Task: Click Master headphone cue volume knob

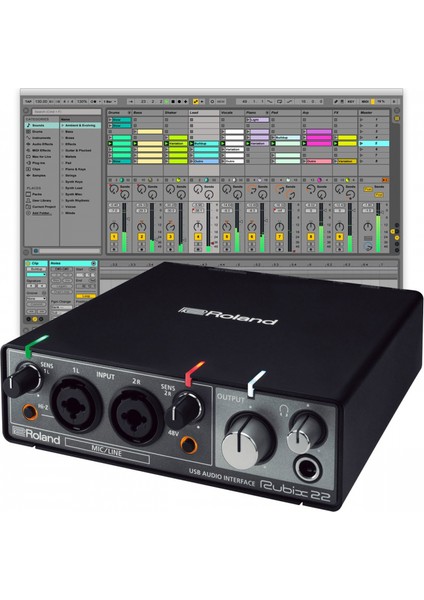Action: point(368,247)
